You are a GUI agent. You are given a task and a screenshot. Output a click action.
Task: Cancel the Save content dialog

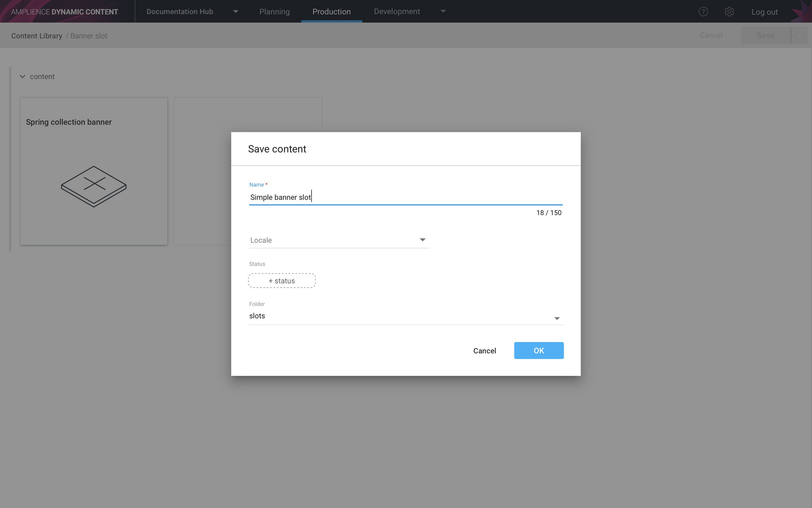coord(485,350)
